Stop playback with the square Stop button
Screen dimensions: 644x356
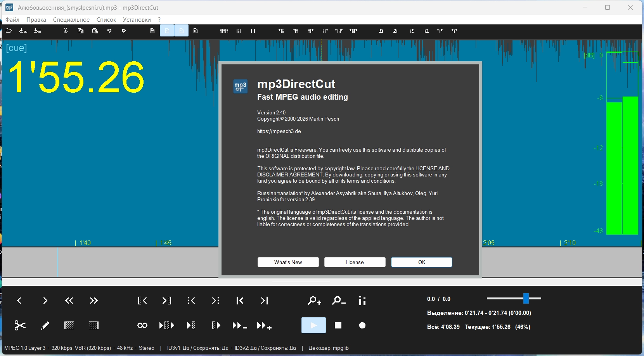coord(338,325)
